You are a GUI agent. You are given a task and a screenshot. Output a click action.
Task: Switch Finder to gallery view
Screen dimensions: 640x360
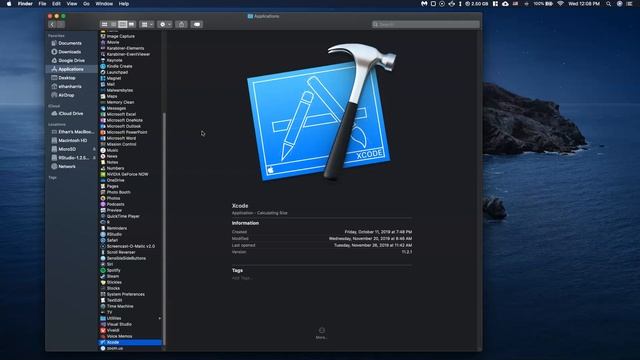(x=131, y=24)
